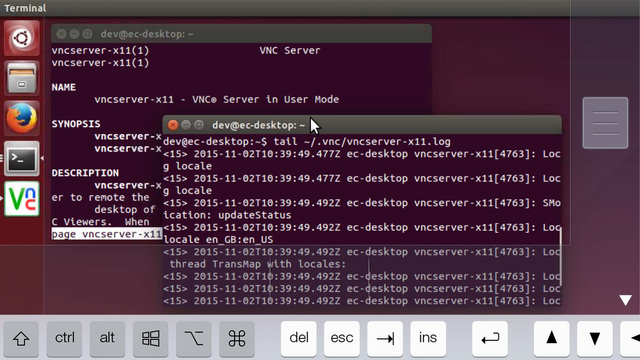Click 'thread TransMap with locales:' line
This screenshot has width=640, height=360.
(258, 264)
